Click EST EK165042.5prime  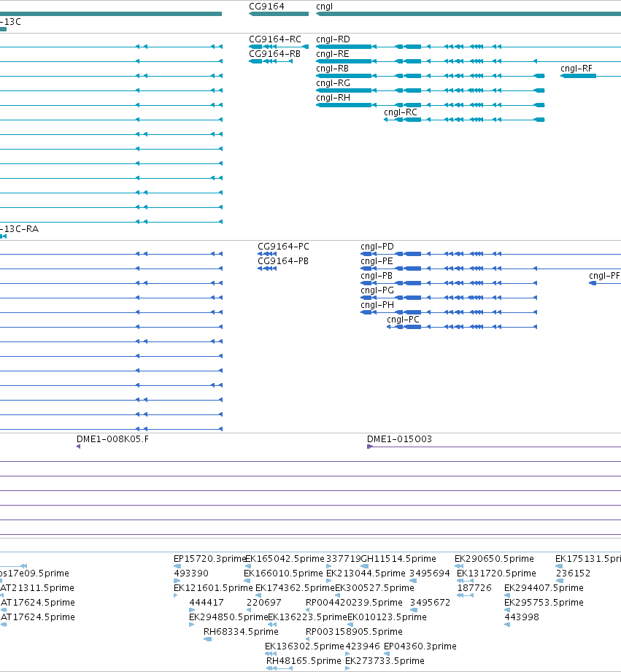[285, 558]
